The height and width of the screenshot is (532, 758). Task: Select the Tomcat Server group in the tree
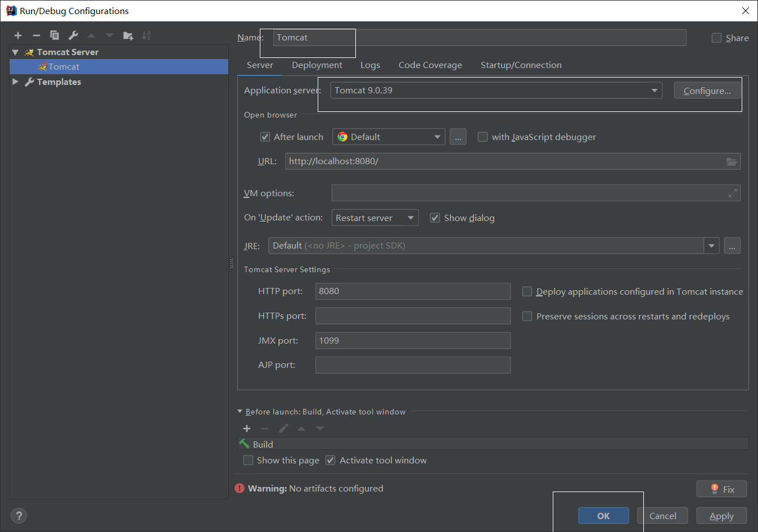(67, 52)
